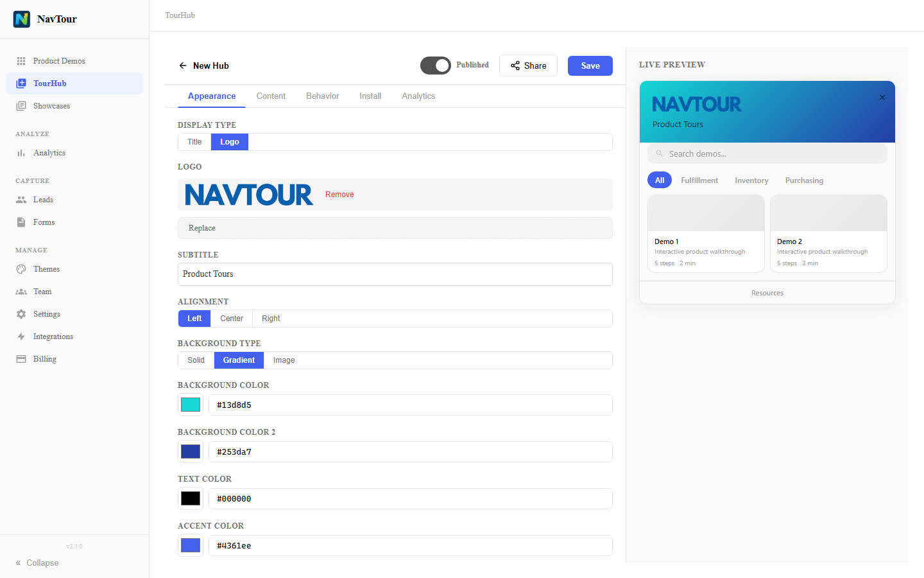The height and width of the screenshot is (578, 924).
Task: Edit the #13d8d5 hex field
Action: click(x=411, y=405)
